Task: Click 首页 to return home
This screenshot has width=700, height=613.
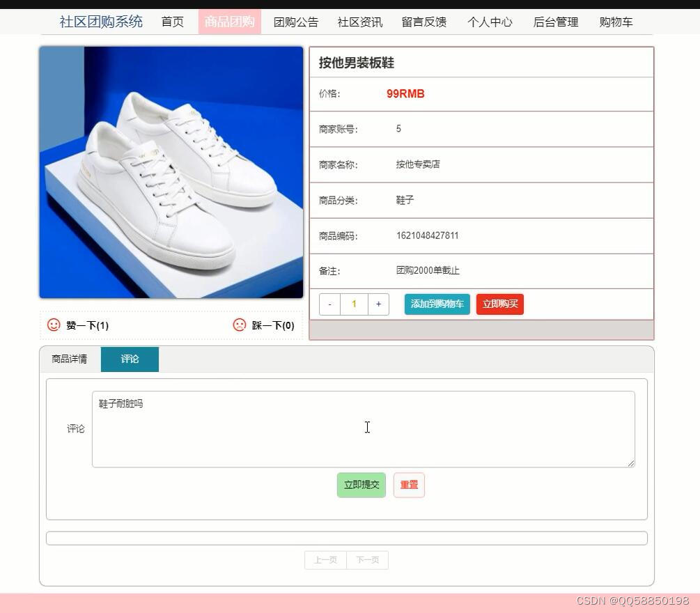Action: pyautogui.click(x=172, y=22)
